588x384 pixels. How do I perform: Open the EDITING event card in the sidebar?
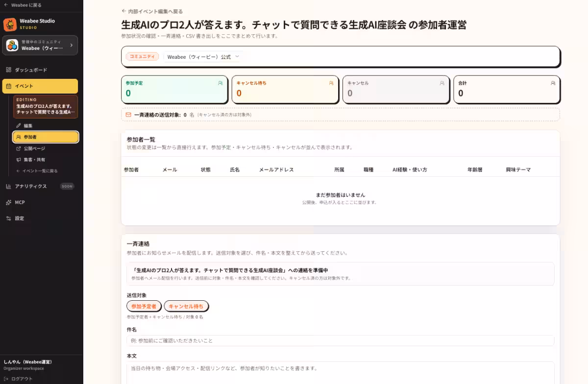(x=46, y=107)
